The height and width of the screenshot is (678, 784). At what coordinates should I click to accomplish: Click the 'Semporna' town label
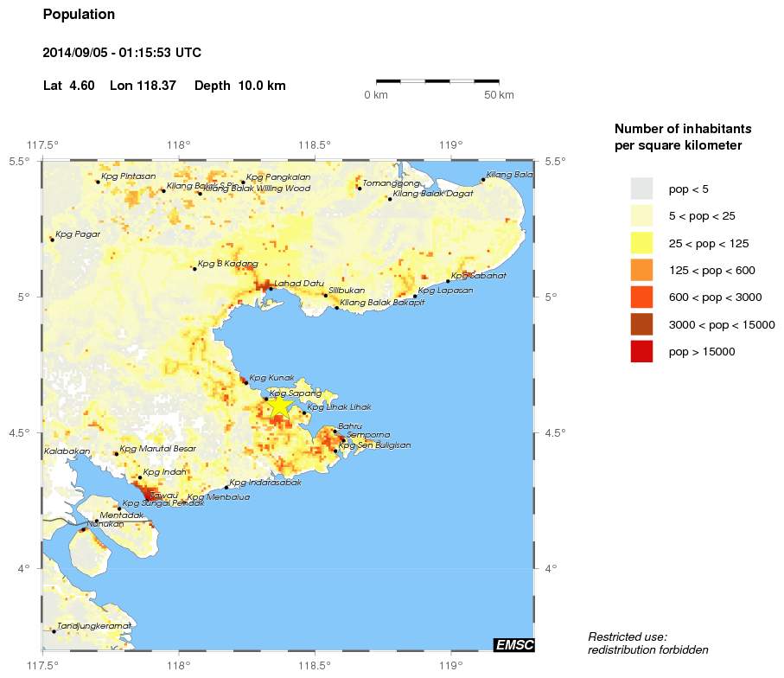pyautogui.click(x=368, y=435)
